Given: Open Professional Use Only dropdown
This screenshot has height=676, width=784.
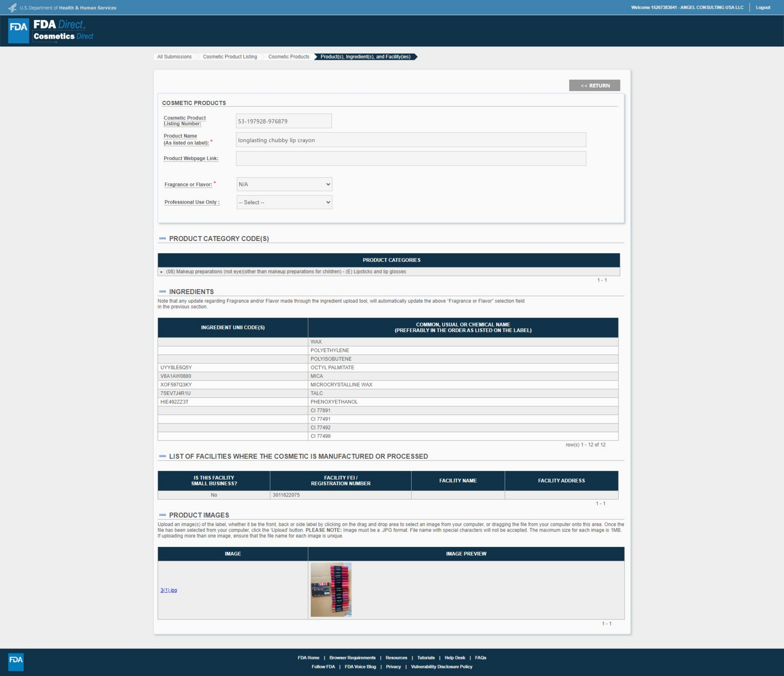Looking at the screenshot, I should coord(284,202).
